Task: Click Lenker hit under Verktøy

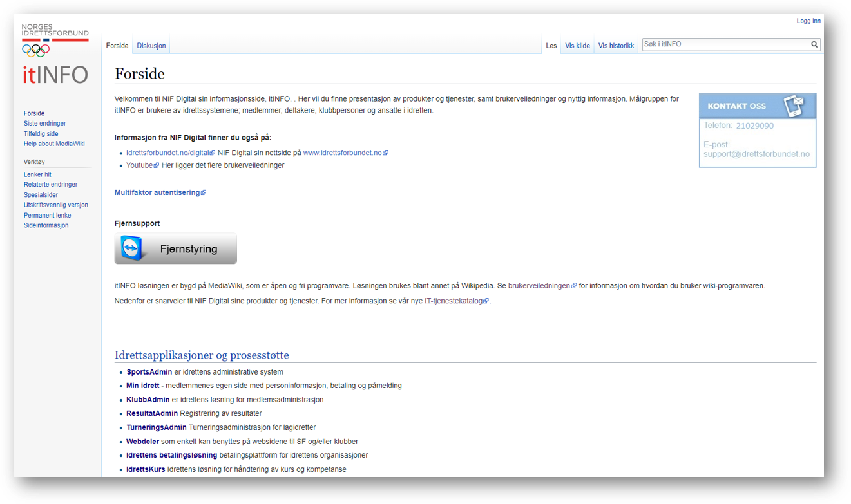Action: coord(37,174)
